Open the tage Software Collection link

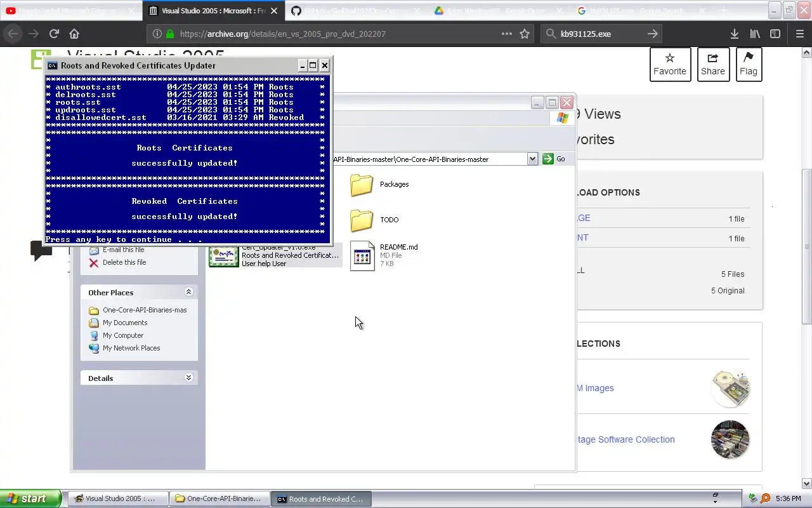[625, 439]
